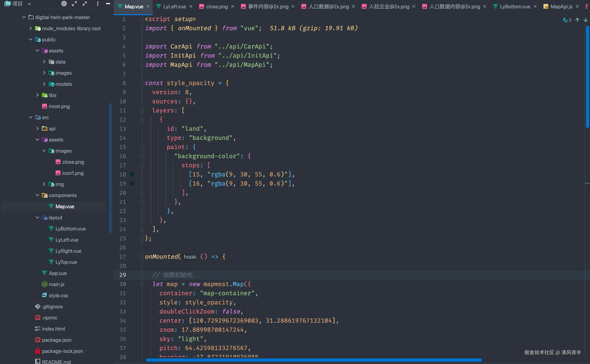Viewport: 590px width, 364px height.
Task: Open the inspections widget showing 2 typos
Action: pos(567,20)
